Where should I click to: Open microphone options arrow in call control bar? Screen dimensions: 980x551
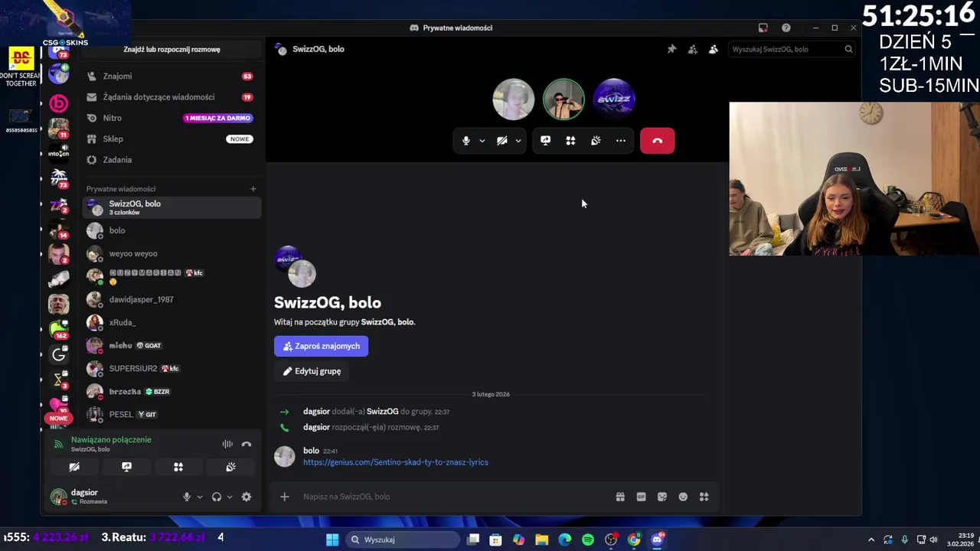[x=482, y=141]
